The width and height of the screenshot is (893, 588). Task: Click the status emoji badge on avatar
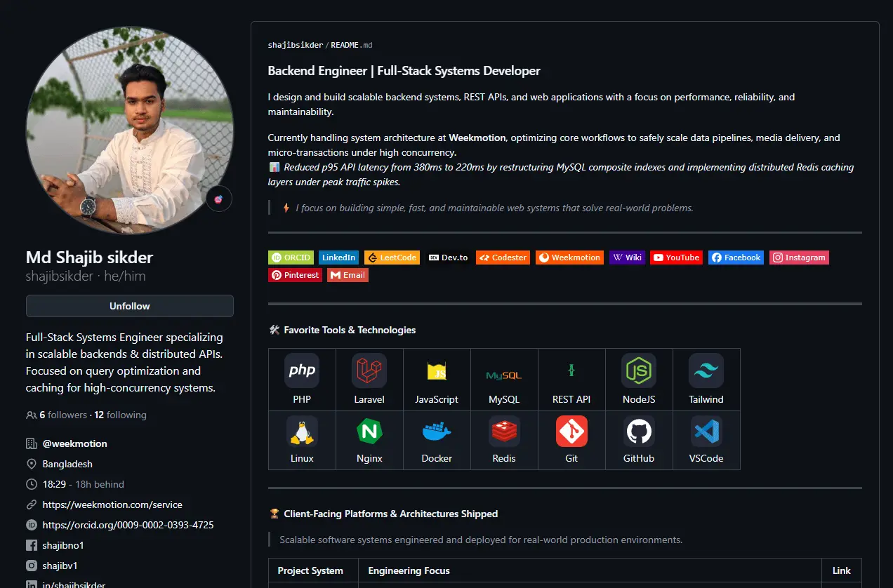click(x=218, y=199)
